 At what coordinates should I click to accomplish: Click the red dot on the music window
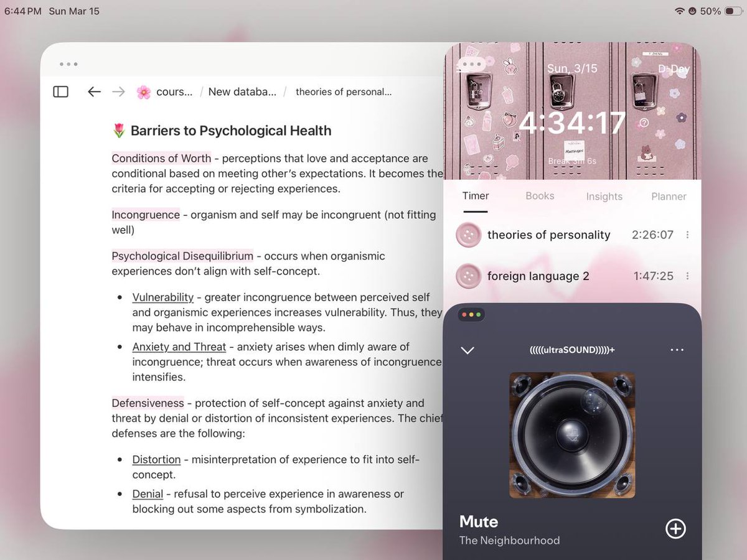[464, 315]
